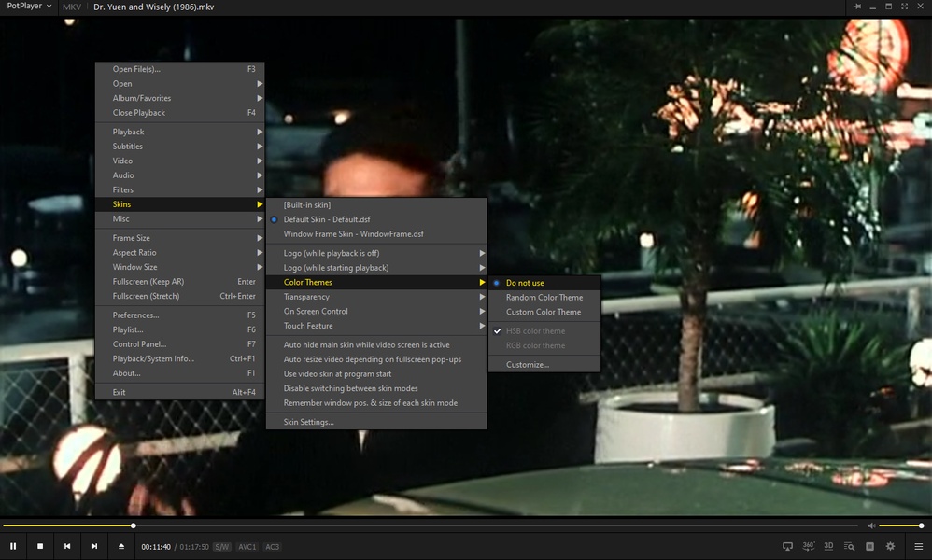Choose Default Skin - Default.dsf
The image size is (932, 560).
pos(327,219)
